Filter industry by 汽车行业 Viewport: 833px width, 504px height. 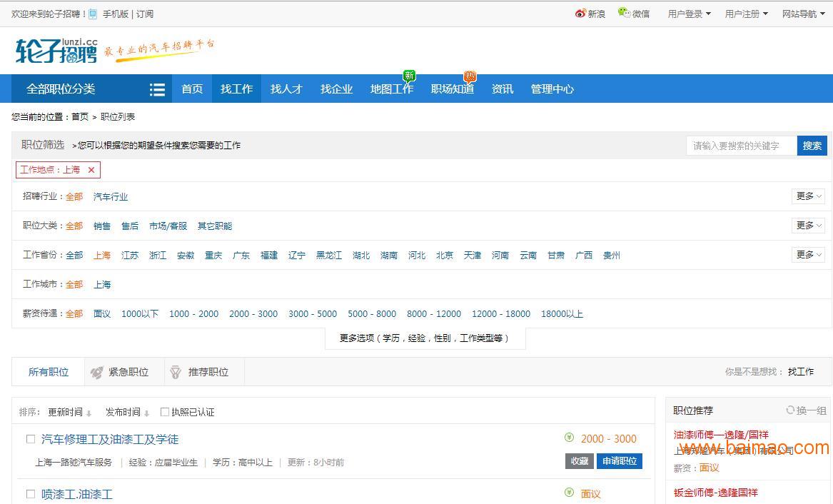[x=111, y=197]
